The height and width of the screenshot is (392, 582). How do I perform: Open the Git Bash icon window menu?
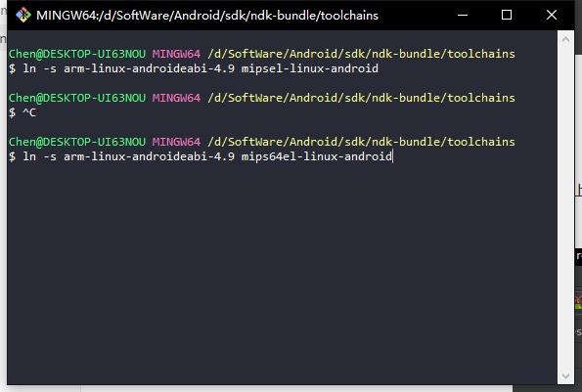[23, 16]
